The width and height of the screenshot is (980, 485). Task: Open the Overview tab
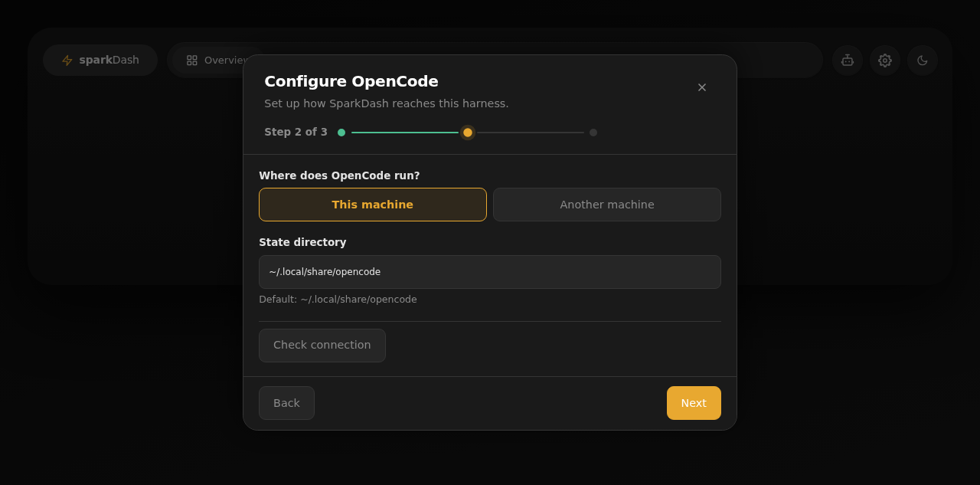pyautogui.click(x=217, y=61)
